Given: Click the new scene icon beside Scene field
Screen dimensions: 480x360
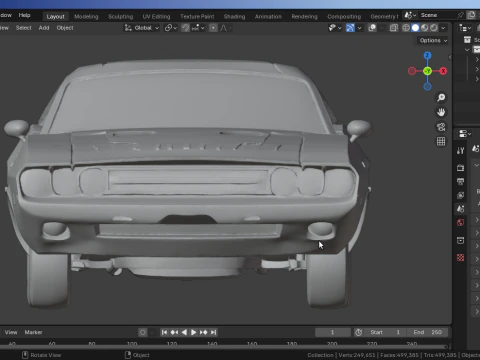Looking at the screenshot, I should click(x=471, y=15).
